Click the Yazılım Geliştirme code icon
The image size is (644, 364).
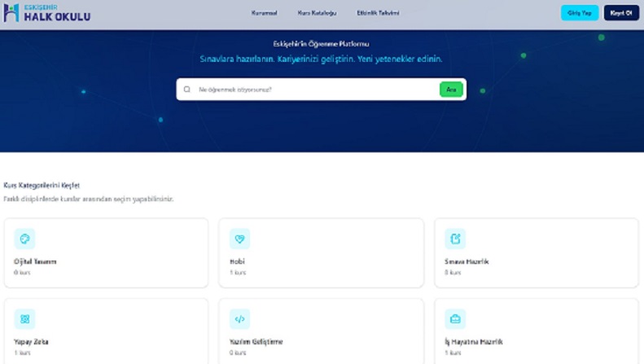tap(239, 319)
